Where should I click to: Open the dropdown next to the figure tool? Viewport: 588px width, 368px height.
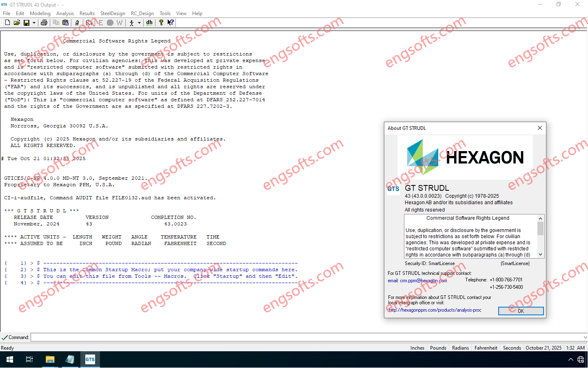click(x=139, y=22)
